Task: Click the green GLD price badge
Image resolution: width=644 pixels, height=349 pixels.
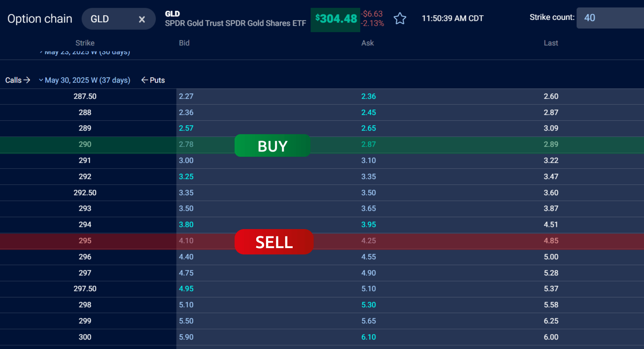Action: 335,19
